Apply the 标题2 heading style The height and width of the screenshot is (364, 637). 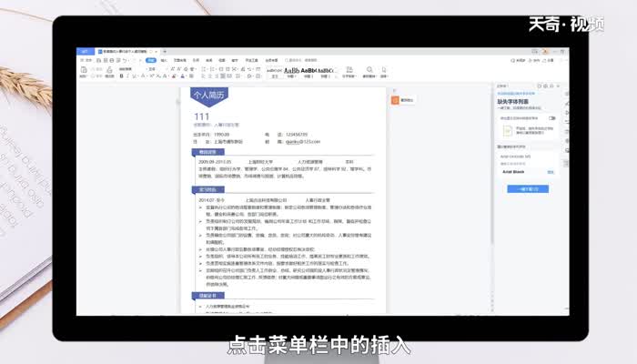308,72
